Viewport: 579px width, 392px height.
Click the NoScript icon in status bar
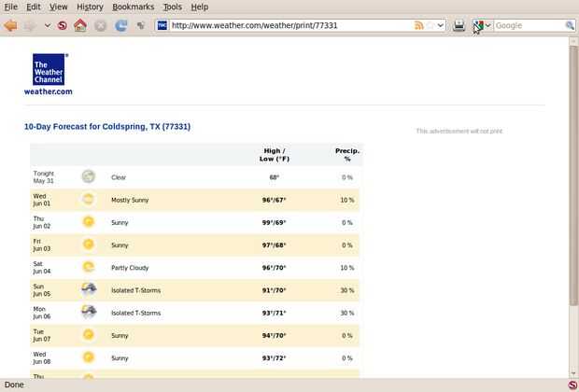pyautogui.click(x=572, y=385)
